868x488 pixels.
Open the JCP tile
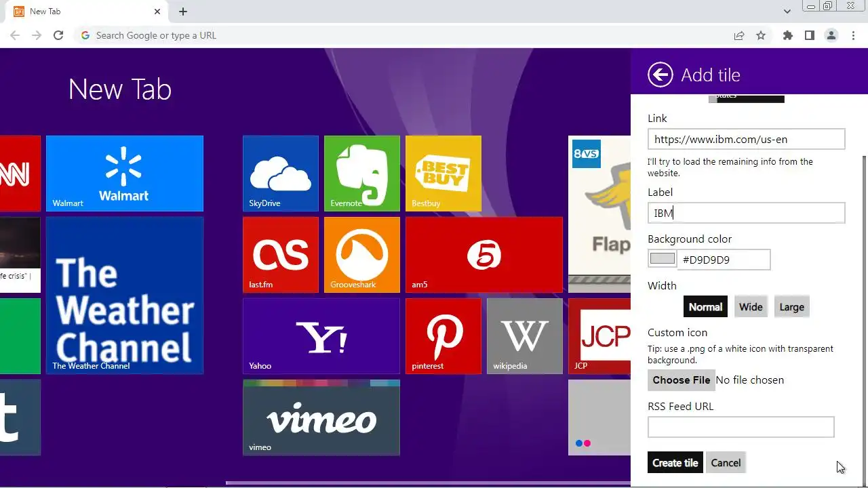pyautogui.click(x=599, y=336)
